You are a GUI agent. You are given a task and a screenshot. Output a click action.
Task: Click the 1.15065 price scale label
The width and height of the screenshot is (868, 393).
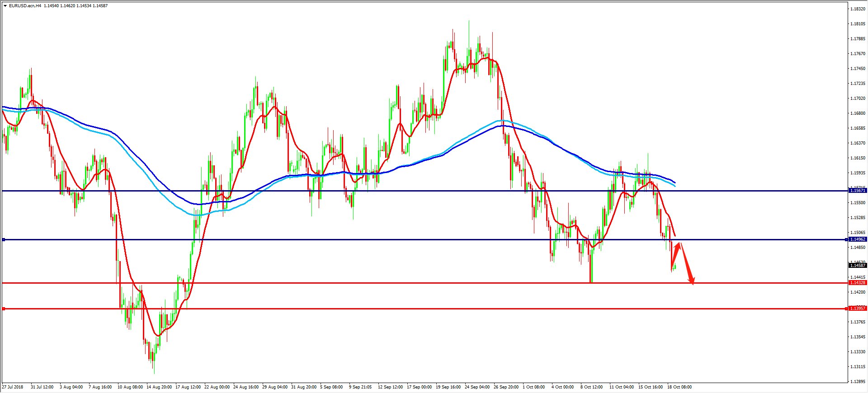[858, 232]
